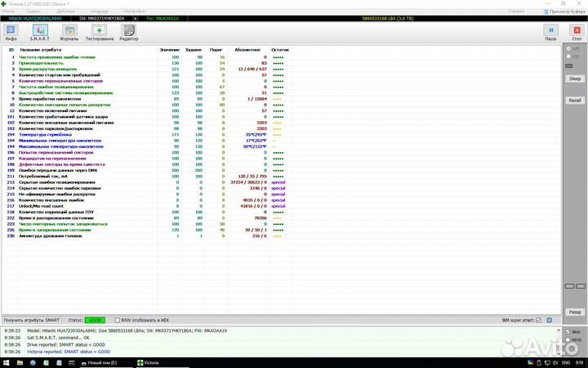The image size is (588, 368).
Task: Click the Recall button
Action: pos(575,100)
